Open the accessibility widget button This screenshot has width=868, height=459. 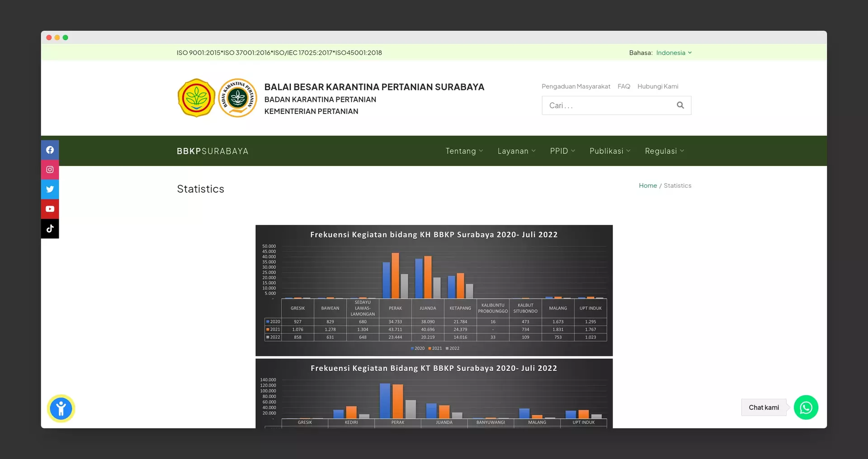pos(61,409)
